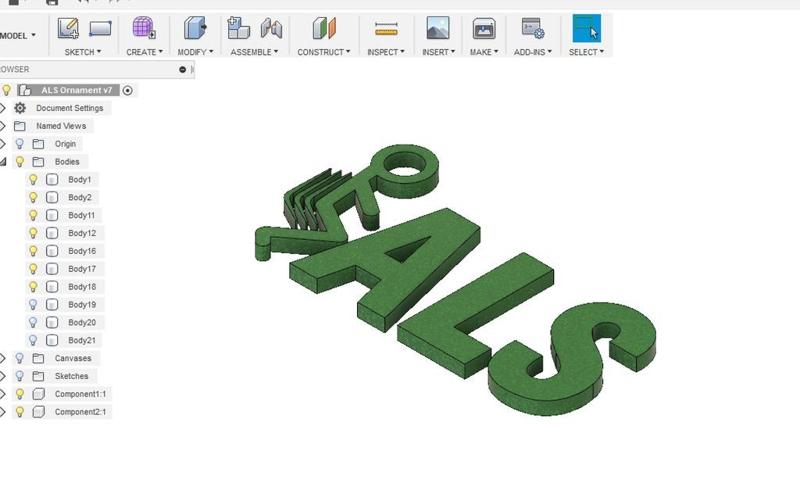Viewport: 800px width, 494px height.
Task: Expand the Canvases tree node
Action: coord(3,358)
